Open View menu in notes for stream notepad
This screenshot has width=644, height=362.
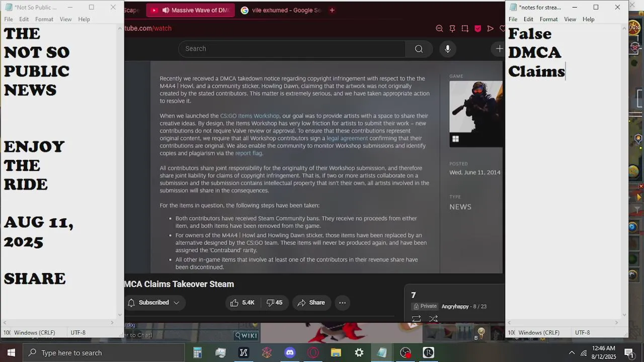pos(570,19)
